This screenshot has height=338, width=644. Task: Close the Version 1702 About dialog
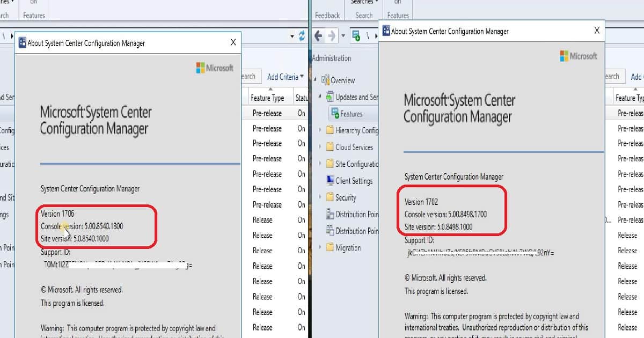point(597,31)
